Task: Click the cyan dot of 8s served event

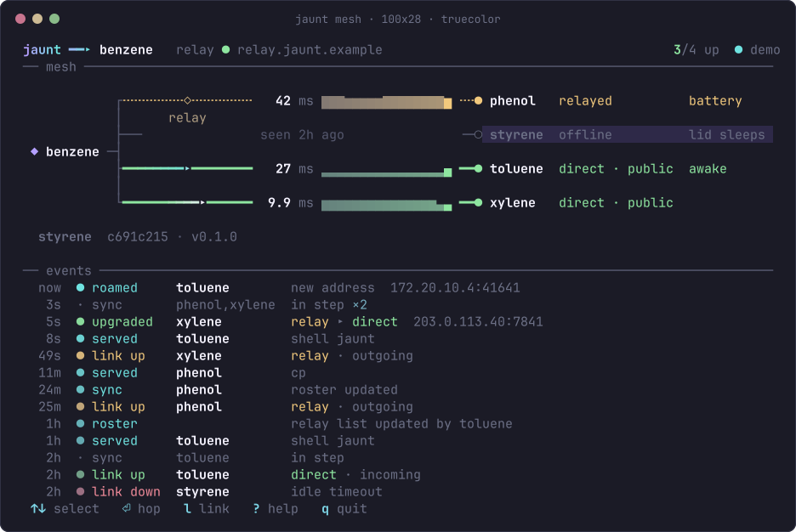Action: coord(80,339)
